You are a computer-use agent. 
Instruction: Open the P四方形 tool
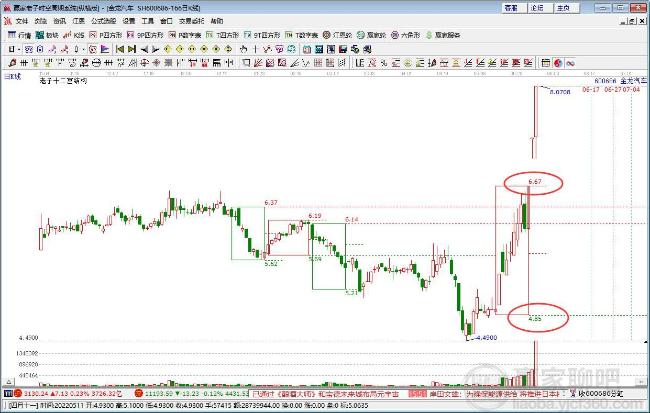(105, 35)
